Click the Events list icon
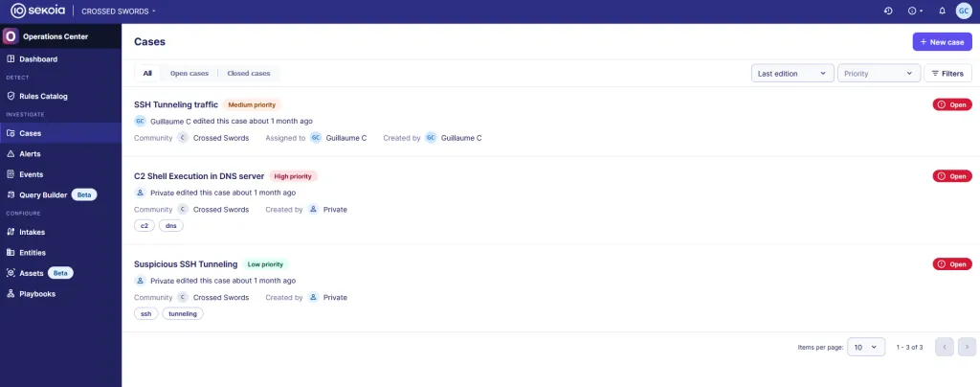Viewport: 980px width, 387px height. pos(10,174)
